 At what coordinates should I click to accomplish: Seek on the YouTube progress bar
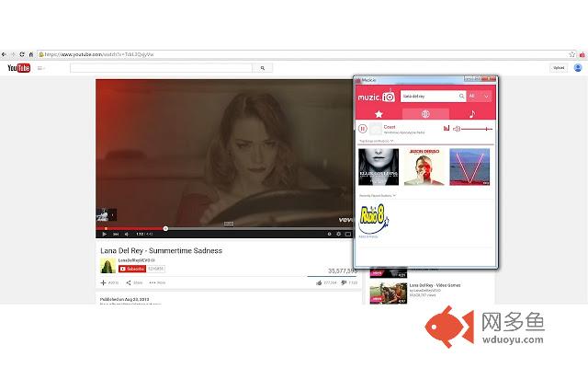pyautogui.click(x=224, y=228)
